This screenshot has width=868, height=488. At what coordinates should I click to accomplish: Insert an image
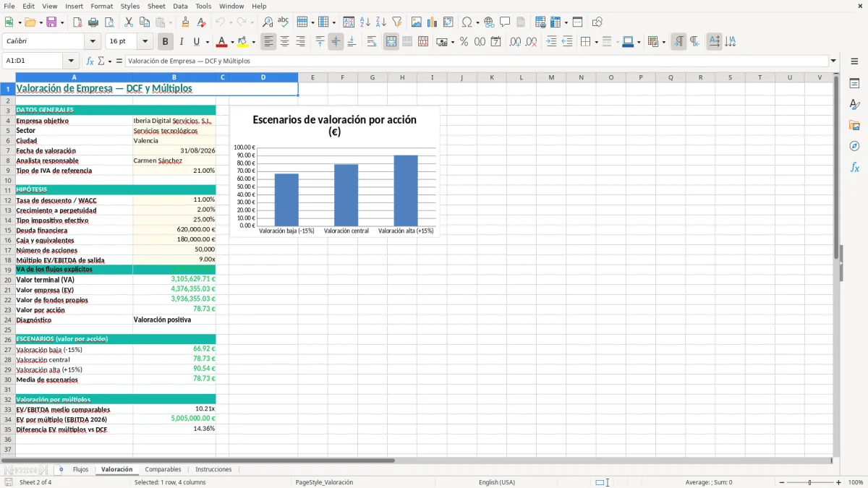tap(417, 22)
